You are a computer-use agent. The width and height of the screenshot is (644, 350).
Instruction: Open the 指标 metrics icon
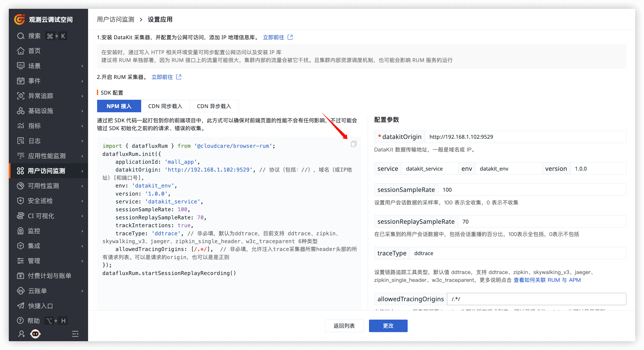click(x=21, y=126)
